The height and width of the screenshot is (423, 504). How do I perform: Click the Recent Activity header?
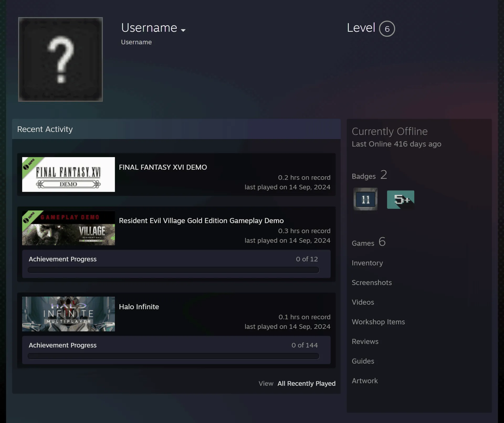(176, 129)
